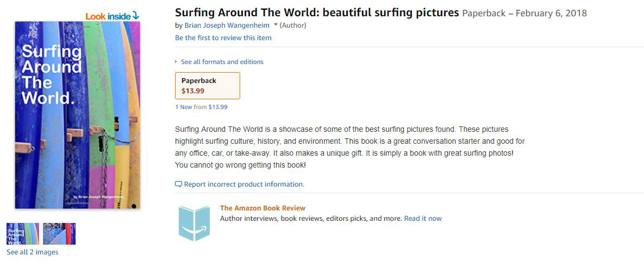Click the Read it now link
The image size is (644, 262).
click(423, 219)
